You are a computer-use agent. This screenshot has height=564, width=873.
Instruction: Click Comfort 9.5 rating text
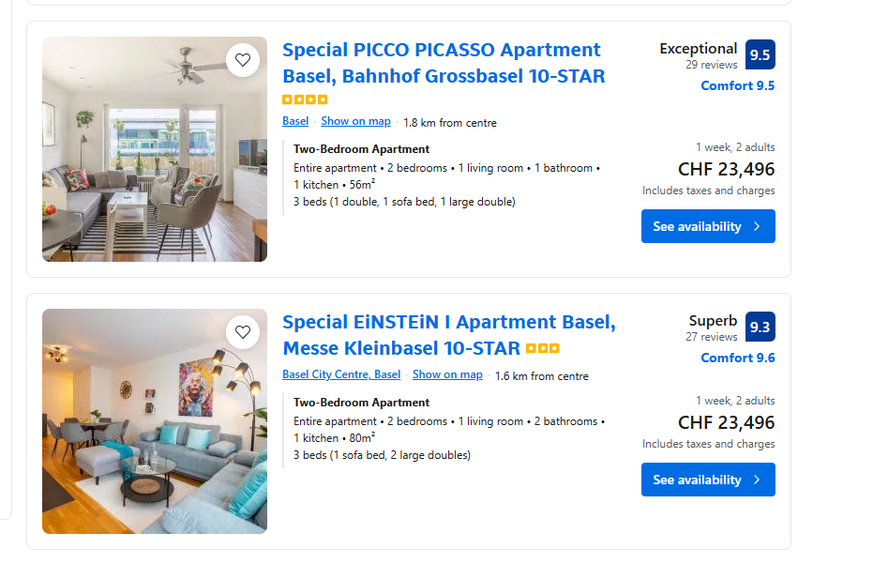click(737, 86)
